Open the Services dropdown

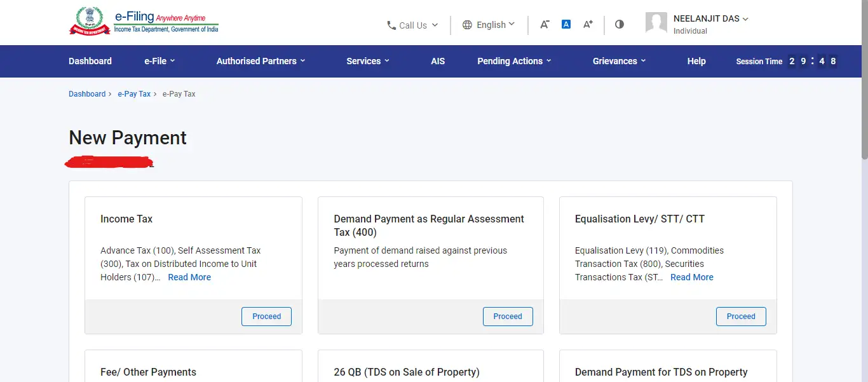367,61
